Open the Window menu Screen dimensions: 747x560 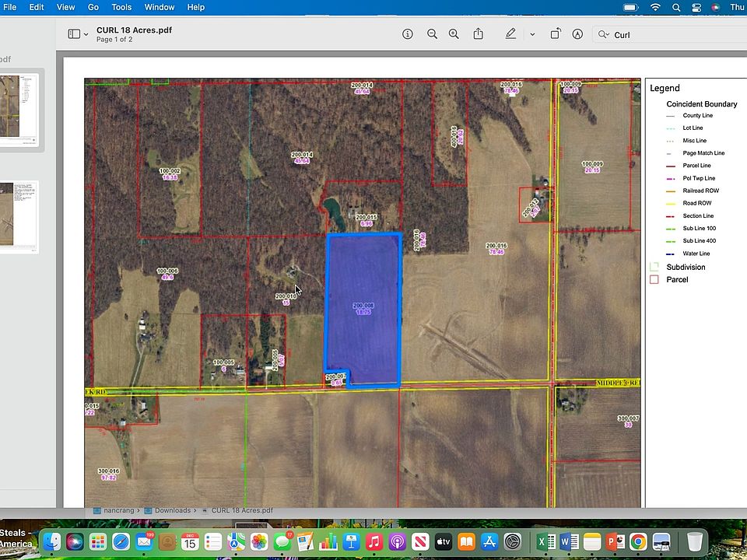160,7
